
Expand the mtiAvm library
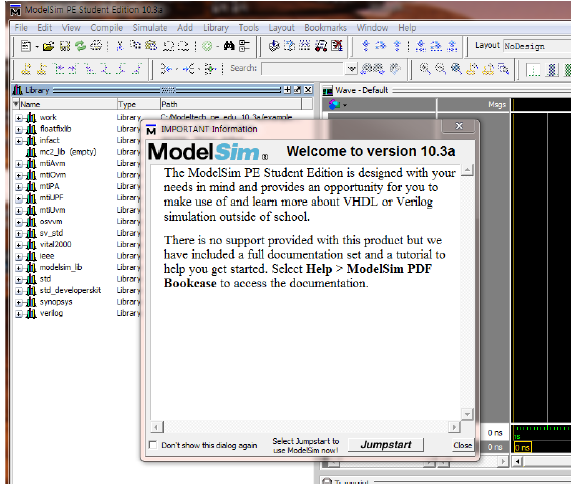(x=18, y=164)
